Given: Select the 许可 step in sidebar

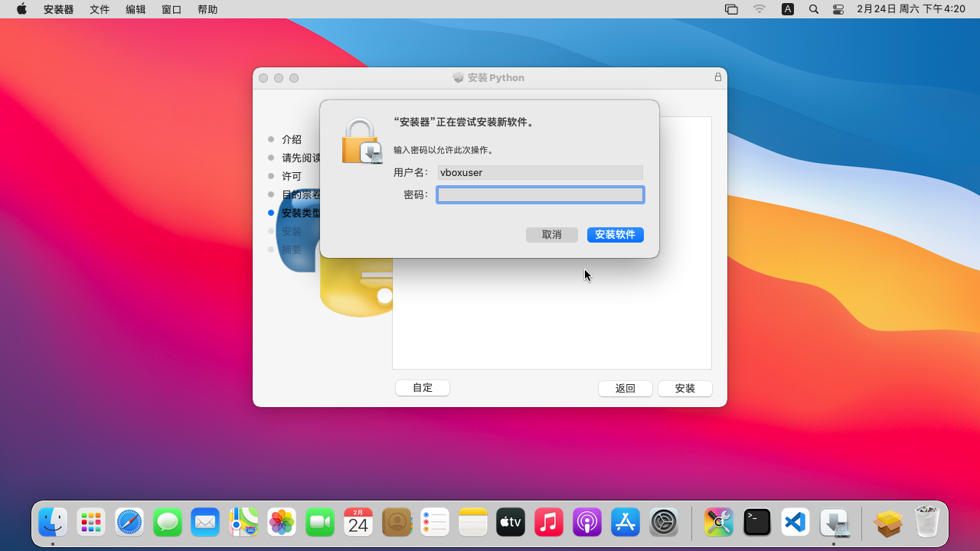Looking at the screenshot, I should 292,176.
